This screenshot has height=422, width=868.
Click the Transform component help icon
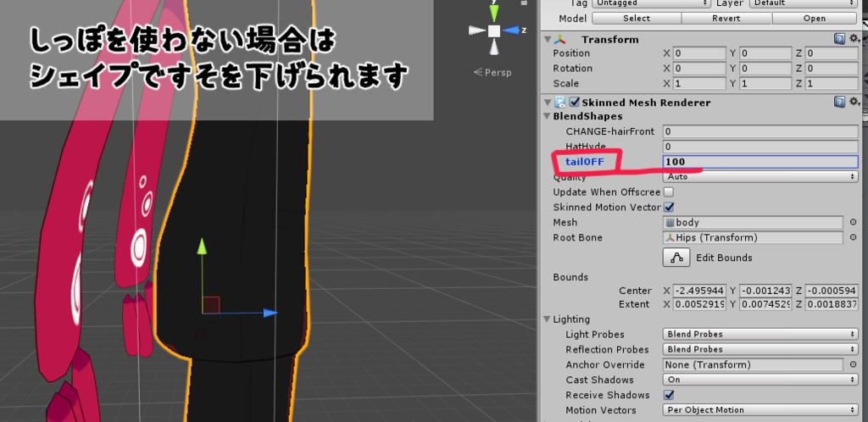839,39
